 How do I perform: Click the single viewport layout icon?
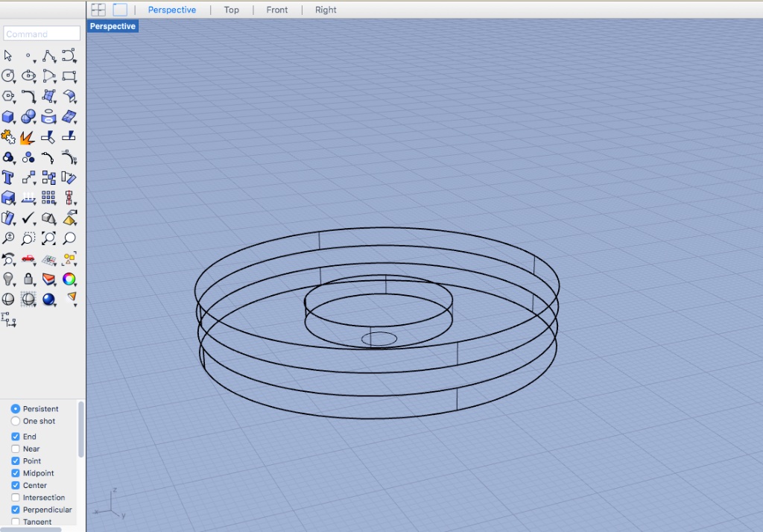click(120, 10)
